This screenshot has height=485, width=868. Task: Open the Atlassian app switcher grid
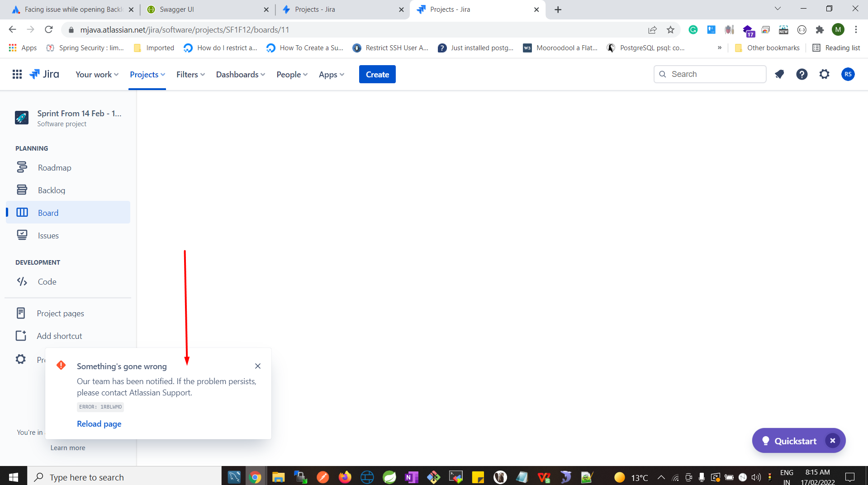(17, 74)
